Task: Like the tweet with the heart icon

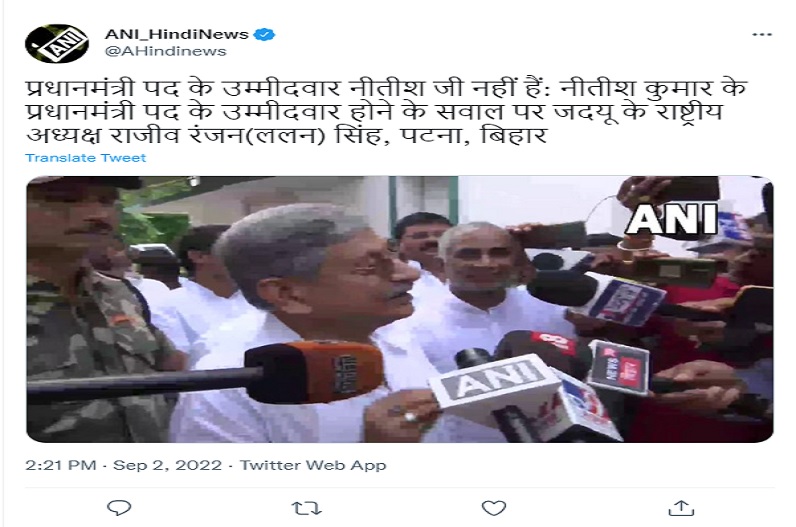Action: (493, 508)
